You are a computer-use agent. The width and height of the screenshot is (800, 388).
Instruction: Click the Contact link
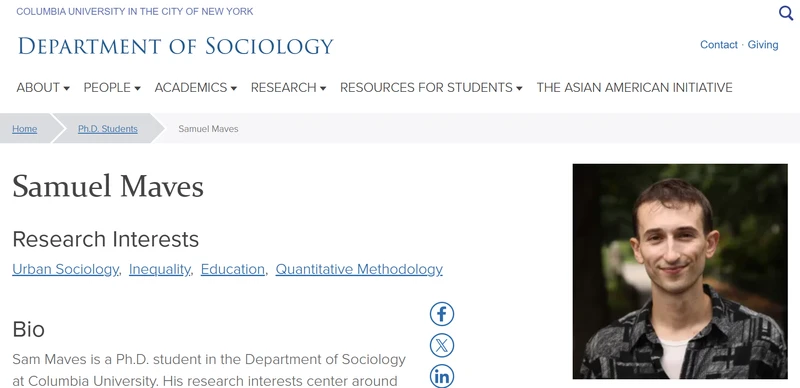tap(718, 45)
